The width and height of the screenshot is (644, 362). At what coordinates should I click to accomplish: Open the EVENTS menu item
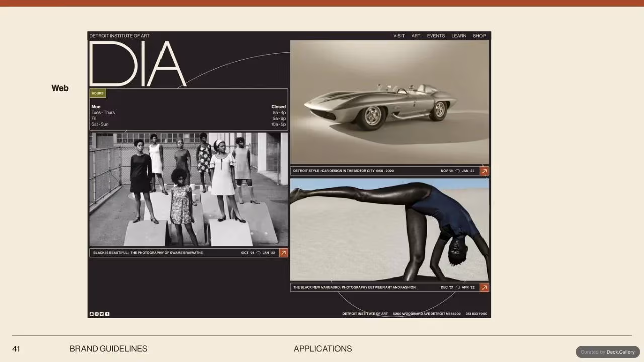(x=436, y=36)
